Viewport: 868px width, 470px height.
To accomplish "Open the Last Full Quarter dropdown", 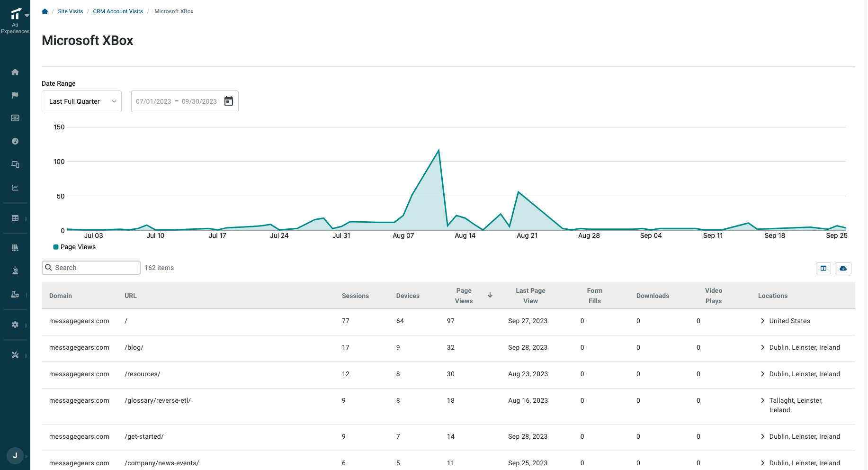I will pyautogui.click(x=81, y=101).
